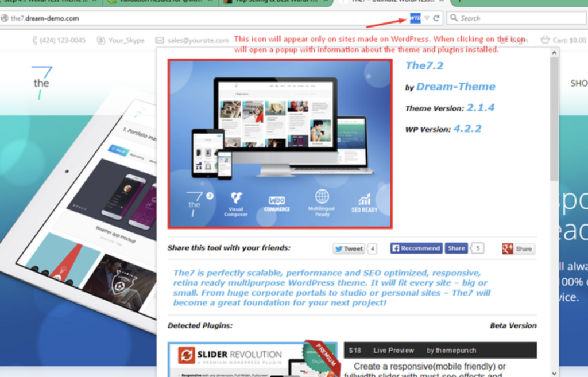
Task: Click the The7 site logo
Action: [x=41, y=82]
